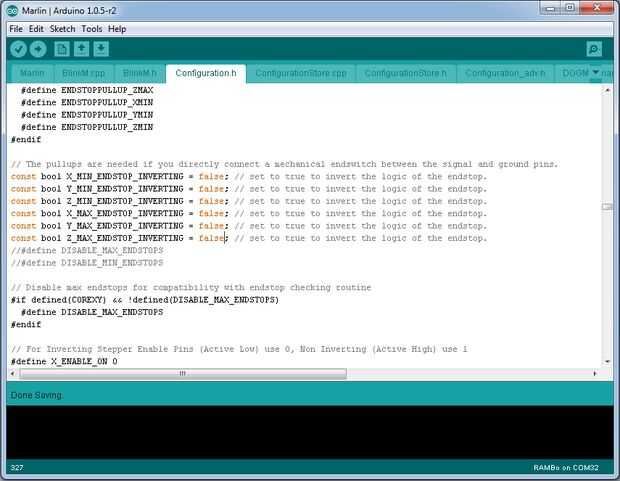Click the X_MAX_ENDSTOP_INVERTING false value
This screenshot has width=620, height=481.
coord(212,213)
